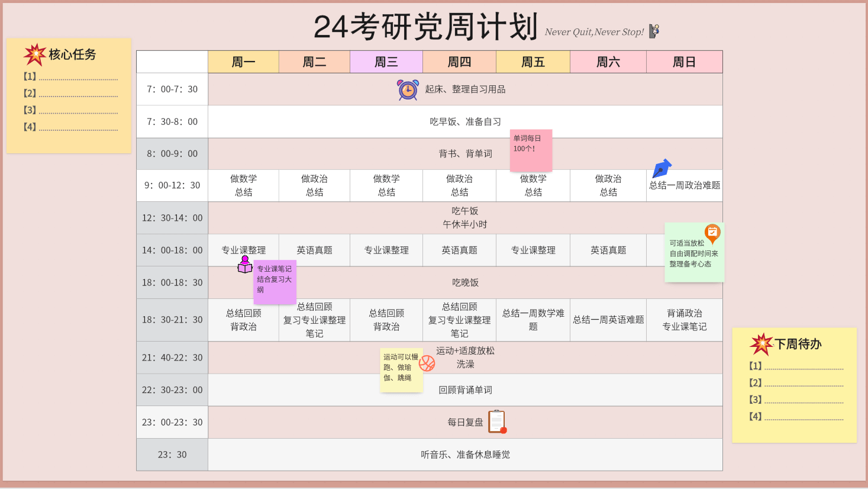
Task: Click the 回顾背诵单词 row text
Action: 465,390
